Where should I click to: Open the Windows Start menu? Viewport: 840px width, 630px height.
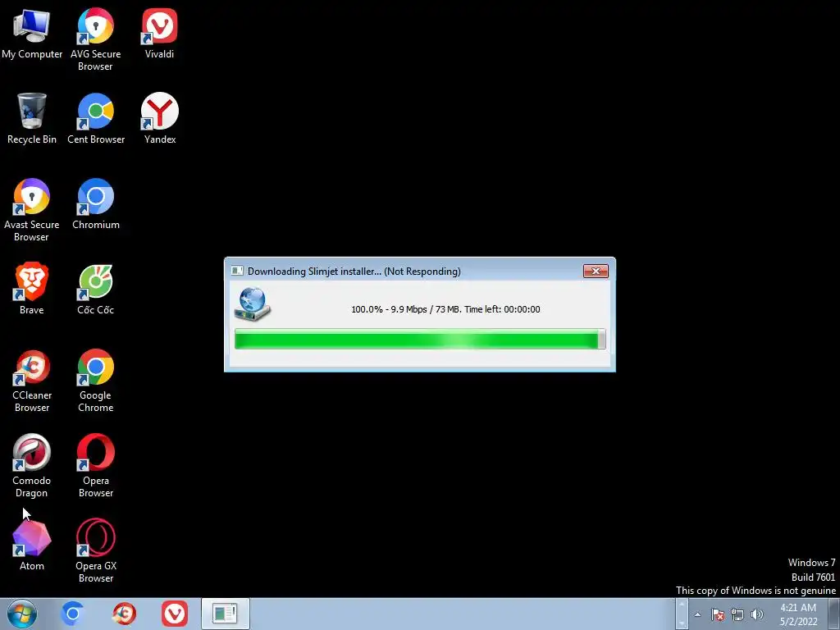[x=21, y=614]
